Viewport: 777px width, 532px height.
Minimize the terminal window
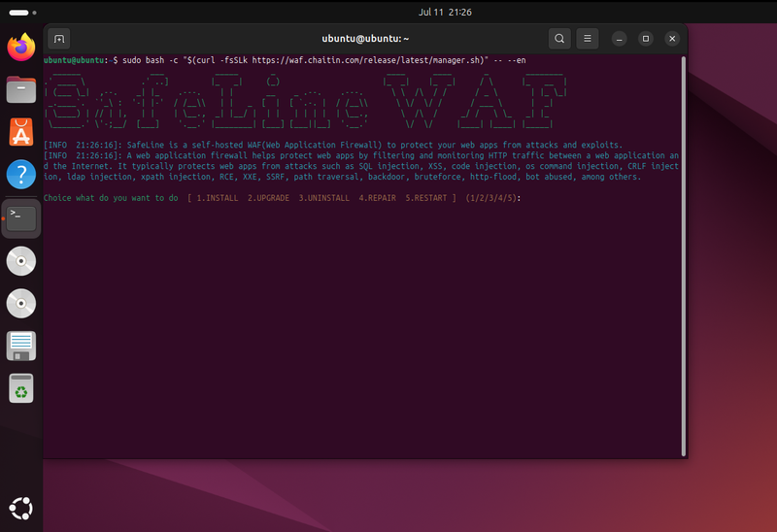click(619, 39)
